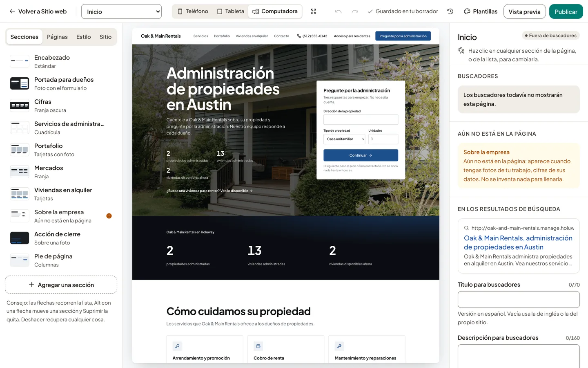588x368 pixels.
Task: Click the Publicar button
Action: click(566, 11)
